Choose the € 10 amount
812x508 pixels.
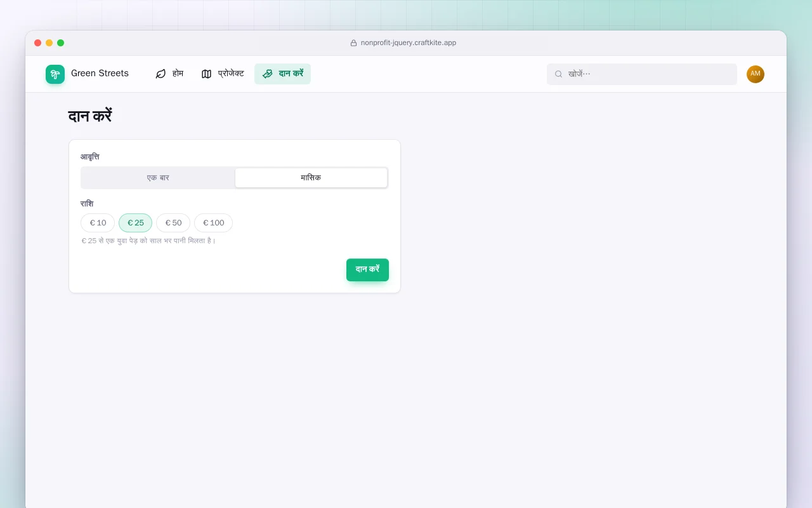click(x=98, y=223)
